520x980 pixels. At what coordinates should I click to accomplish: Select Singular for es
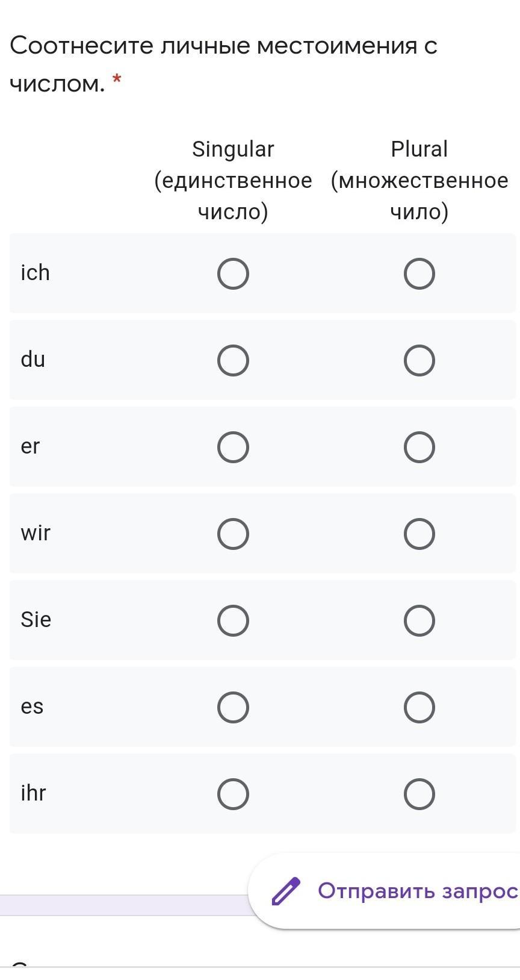pos(233,707)
